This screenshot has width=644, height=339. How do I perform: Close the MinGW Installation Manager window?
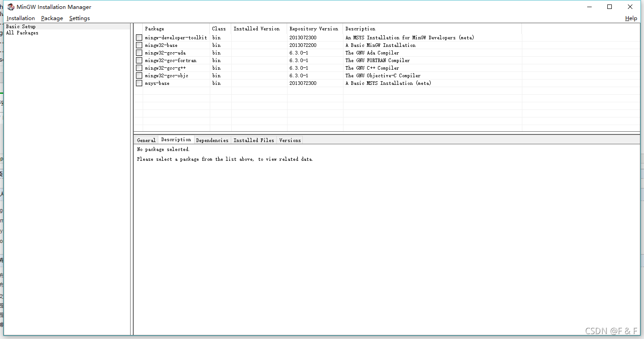(x=630, y=7)
